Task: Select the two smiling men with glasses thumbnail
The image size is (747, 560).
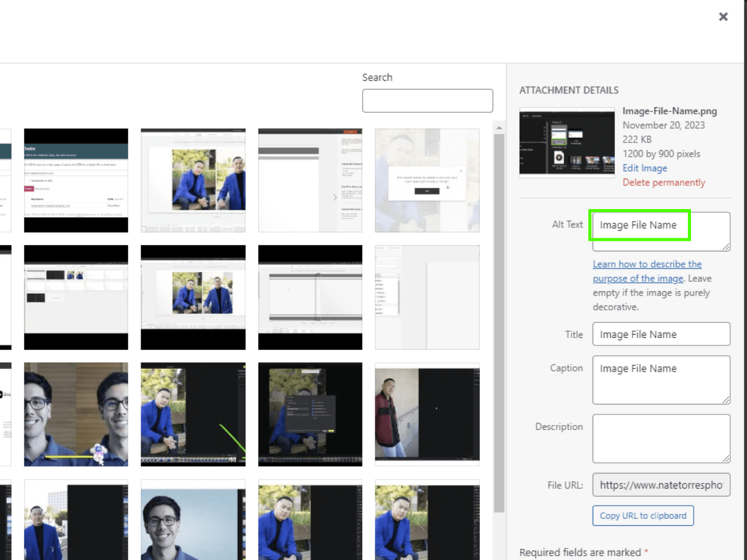Action: point(76,414)
